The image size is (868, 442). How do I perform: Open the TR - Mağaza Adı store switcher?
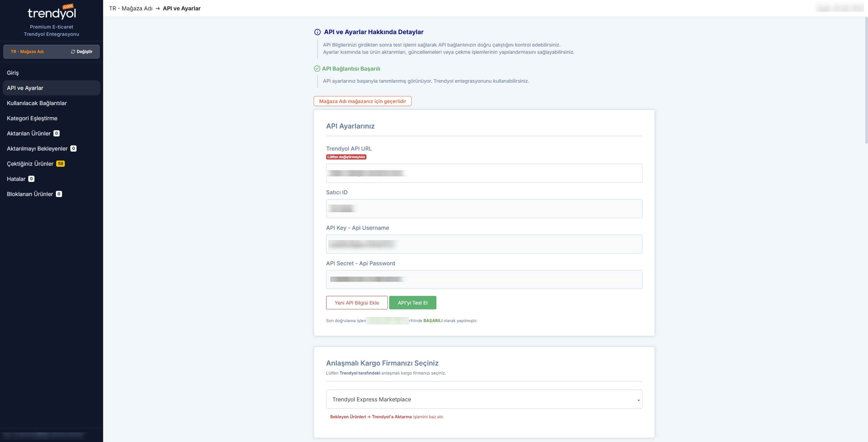pyautogui.click(x=27, y=52)
